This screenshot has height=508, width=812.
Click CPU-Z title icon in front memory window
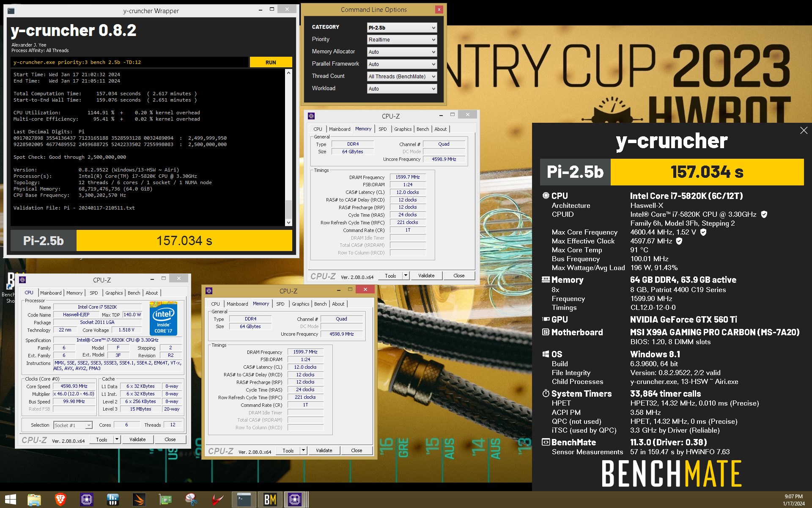pyautogui.click(x=208, y=290)
